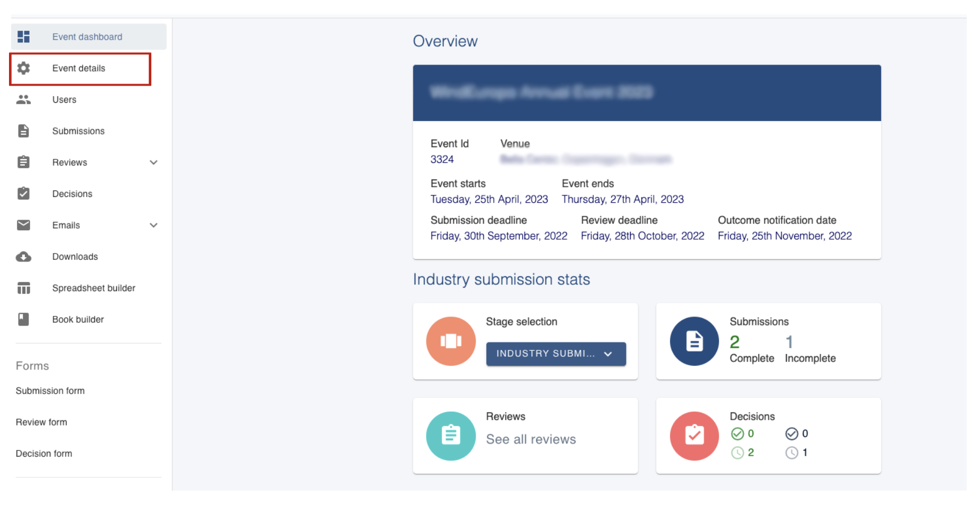Click the blurred event title banner

[647, 93]
